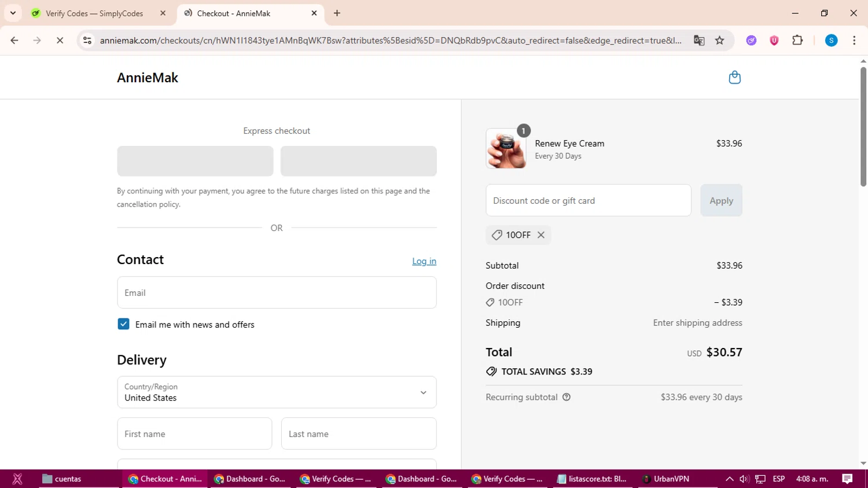
Task: Click the Renew Eye Cream product name
Action: 569,144
